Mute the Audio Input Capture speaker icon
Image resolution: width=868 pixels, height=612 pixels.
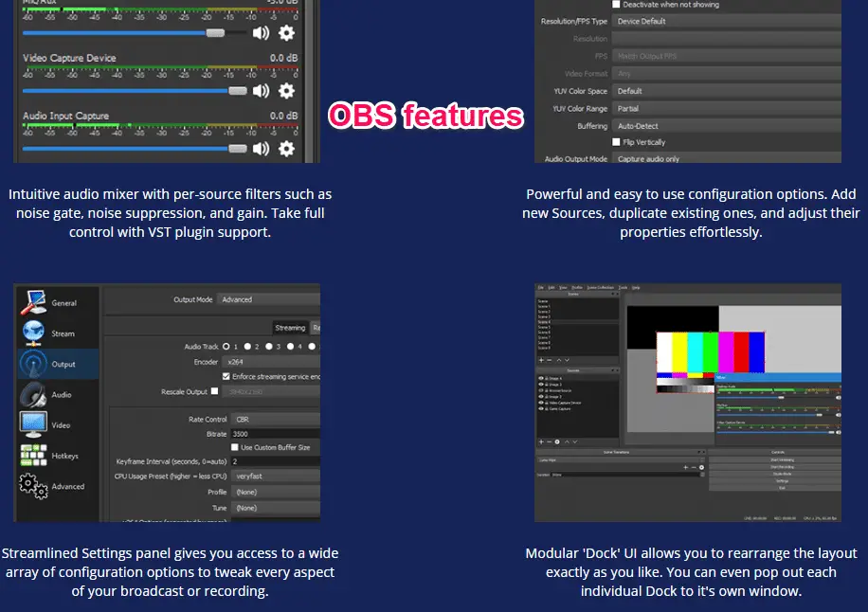click(261, 149)
